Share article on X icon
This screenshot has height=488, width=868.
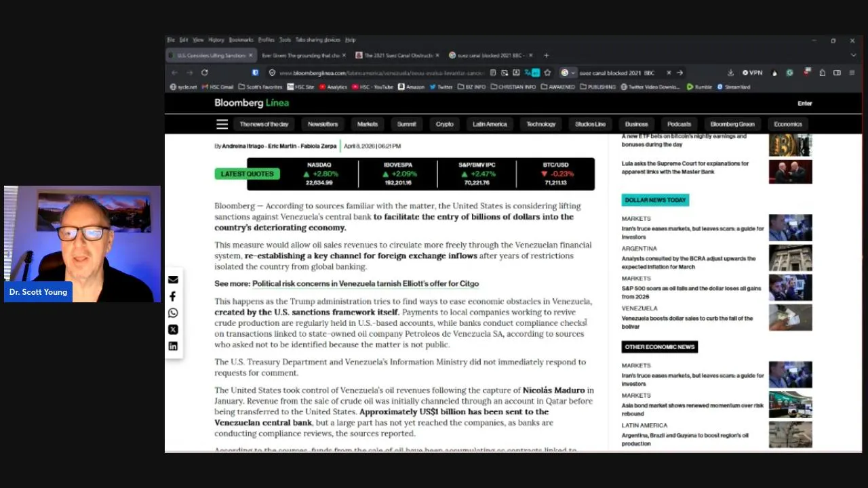173,329
